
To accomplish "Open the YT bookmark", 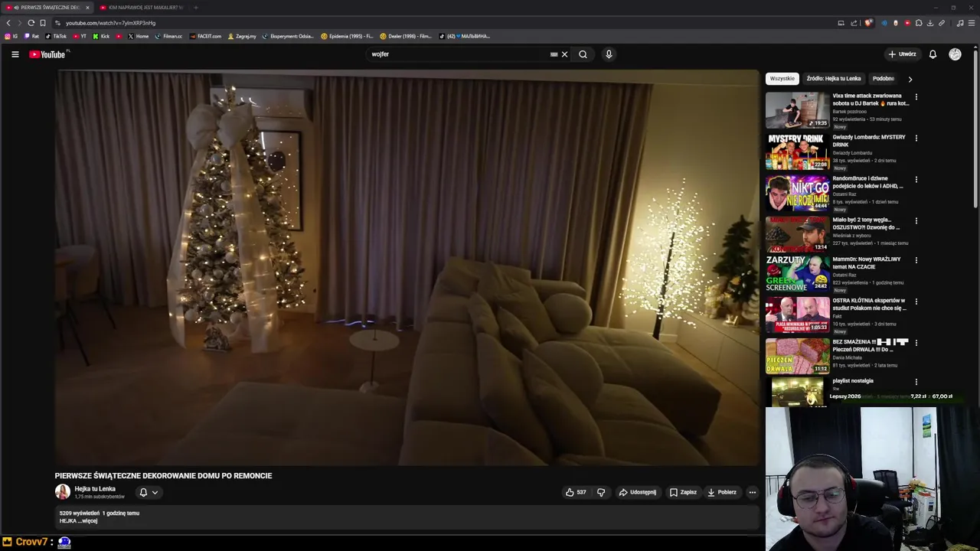I will tap(80, 36).
